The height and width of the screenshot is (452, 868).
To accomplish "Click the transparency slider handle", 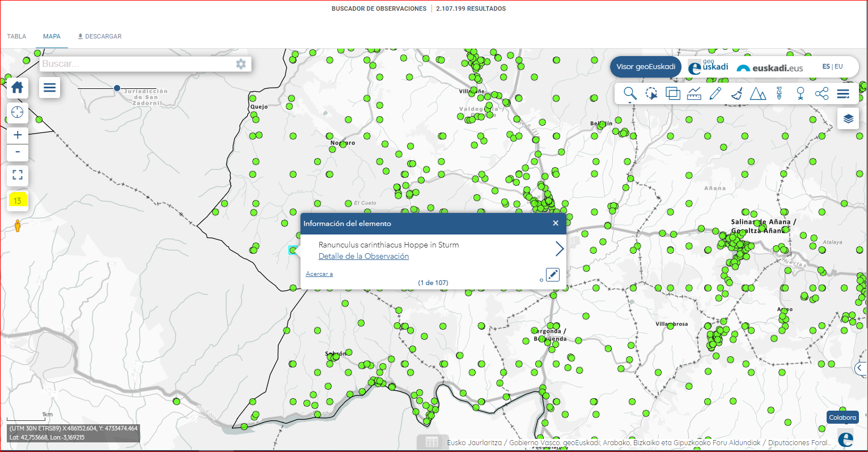I will point(117,88).
